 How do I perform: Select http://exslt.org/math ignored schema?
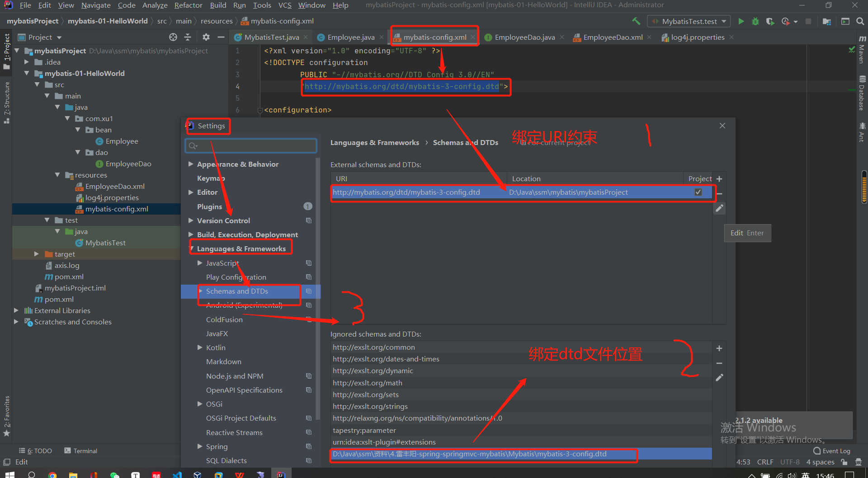pos(521,383)
